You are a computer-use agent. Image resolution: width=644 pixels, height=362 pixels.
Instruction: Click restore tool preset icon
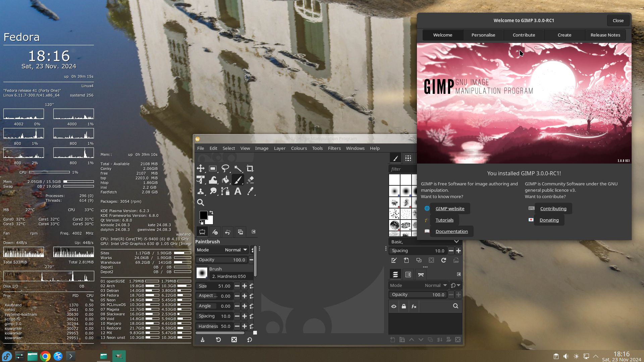[218, 340]
